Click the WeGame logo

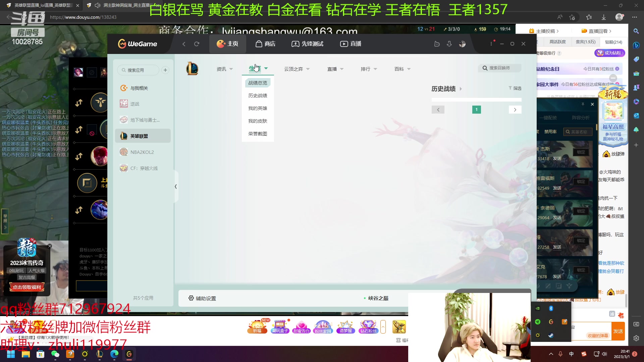pos(138,44)
